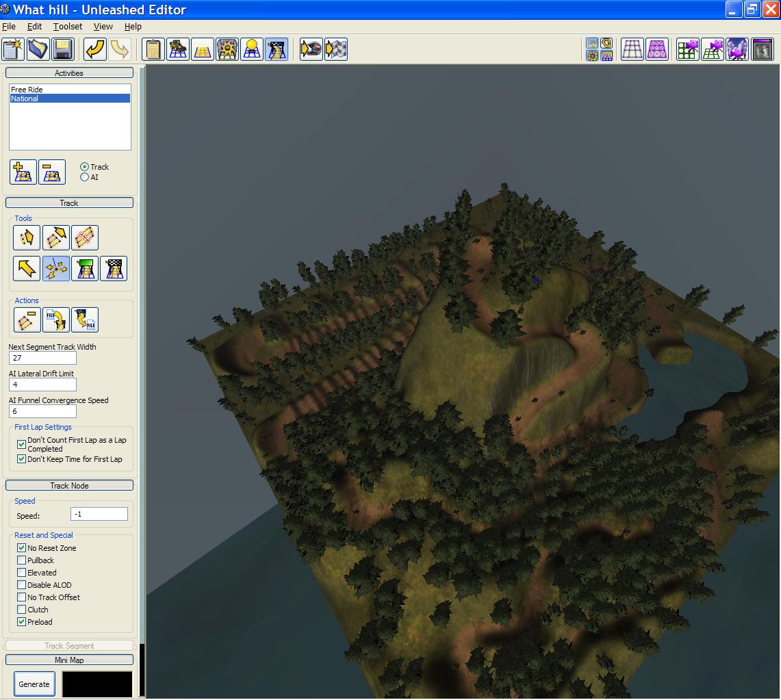This screenshot has width=781, height=700.
Task: Uncheck the No Reset Zone checkbox
Action: pyautogui.click(x=22, y=548)
